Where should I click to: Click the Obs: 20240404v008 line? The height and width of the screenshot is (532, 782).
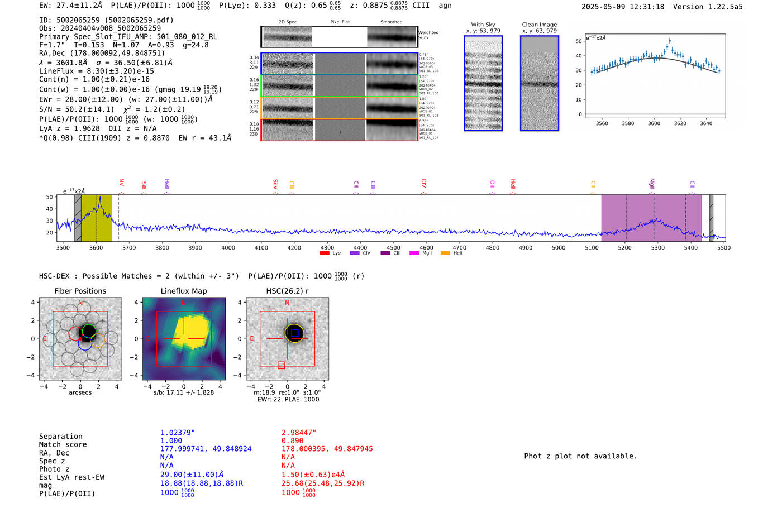[x=100, y=28]
